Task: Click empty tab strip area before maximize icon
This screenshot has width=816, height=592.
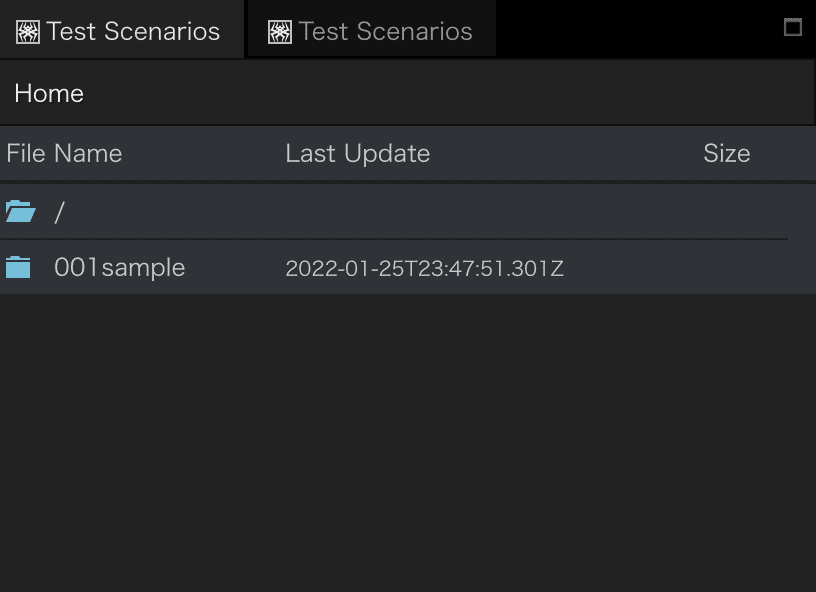Action: point(638,29)
